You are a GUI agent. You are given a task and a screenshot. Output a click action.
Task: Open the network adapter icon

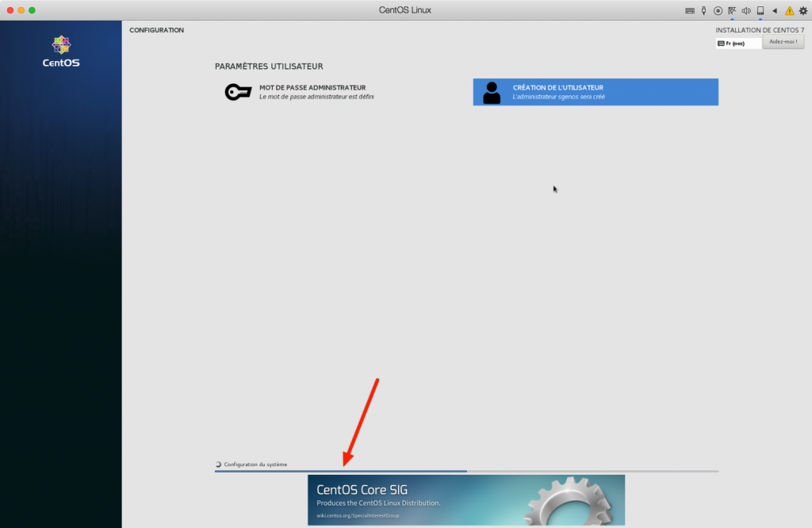731,10
